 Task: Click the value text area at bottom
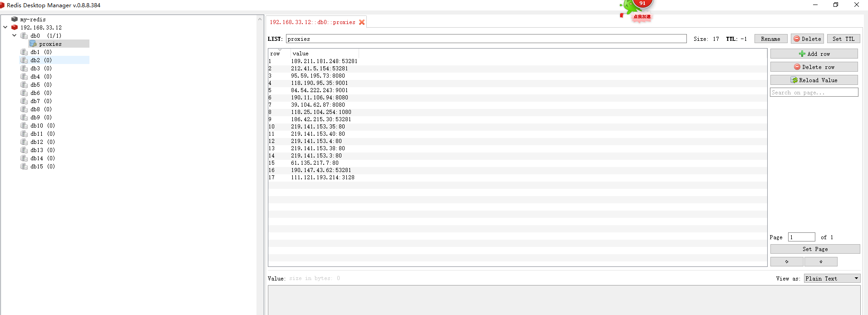[x=564, y=300]
